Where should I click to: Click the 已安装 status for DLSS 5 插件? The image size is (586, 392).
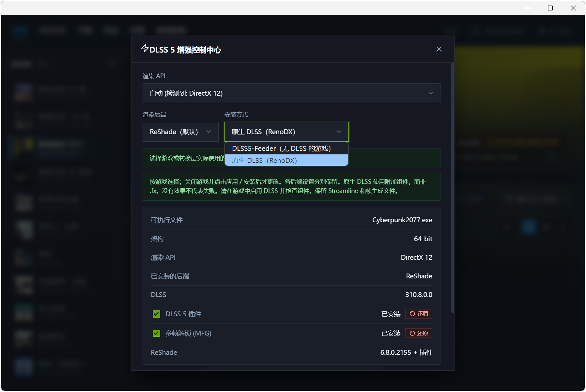click(391, 314)
